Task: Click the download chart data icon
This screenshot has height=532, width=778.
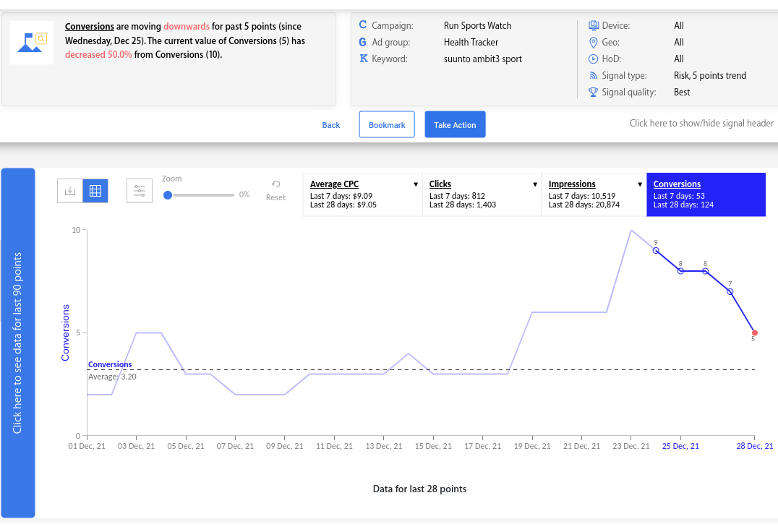Action: 70,191
